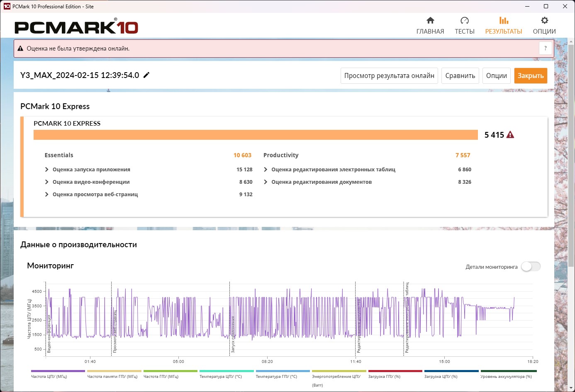Click the vertical scrollbar thumb
Viewport: 575px width, 392px height.
point(571,156)
